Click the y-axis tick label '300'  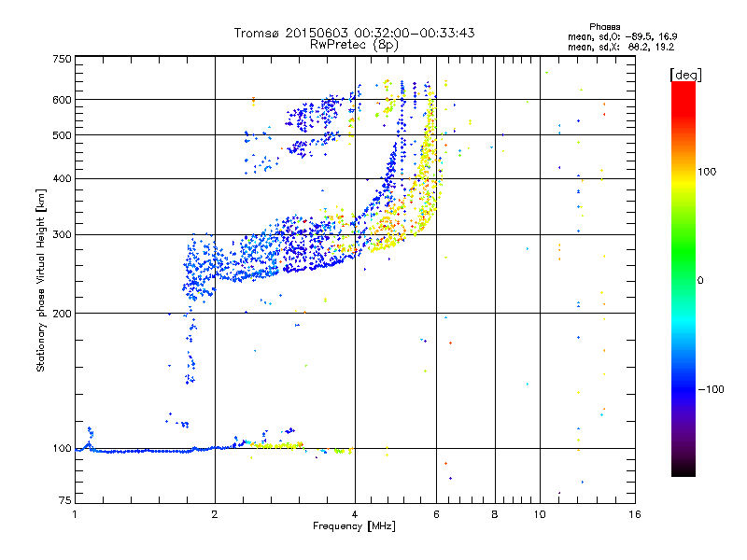pyautogui.click(x=62, y=235)
